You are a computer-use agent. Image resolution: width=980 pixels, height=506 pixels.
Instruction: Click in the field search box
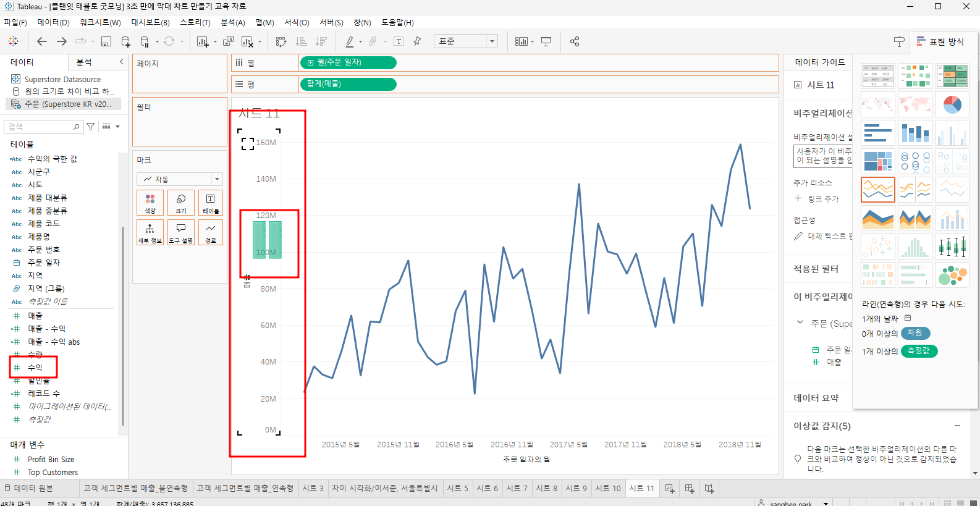tap(43, 127)
